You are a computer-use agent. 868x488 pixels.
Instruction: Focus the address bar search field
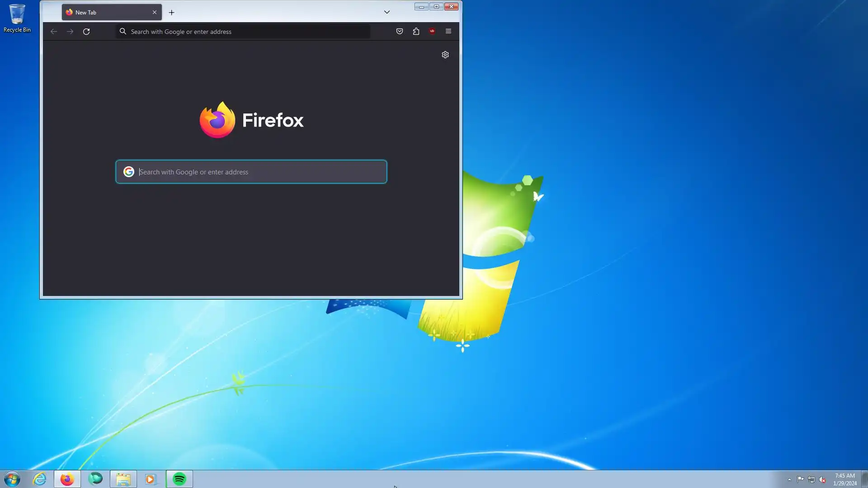(x=244, y=32)
